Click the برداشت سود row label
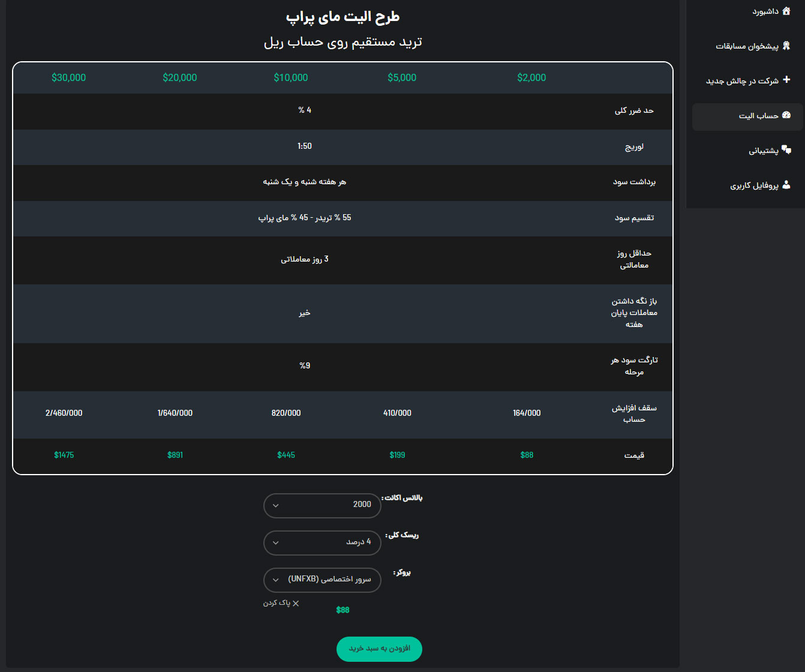 (634, 182)
